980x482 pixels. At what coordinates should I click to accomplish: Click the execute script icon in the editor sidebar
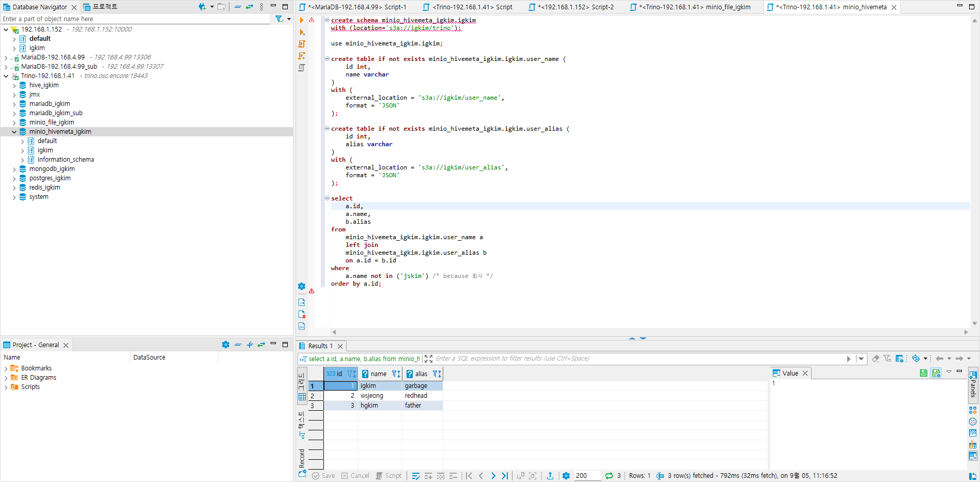pos(302,44)
